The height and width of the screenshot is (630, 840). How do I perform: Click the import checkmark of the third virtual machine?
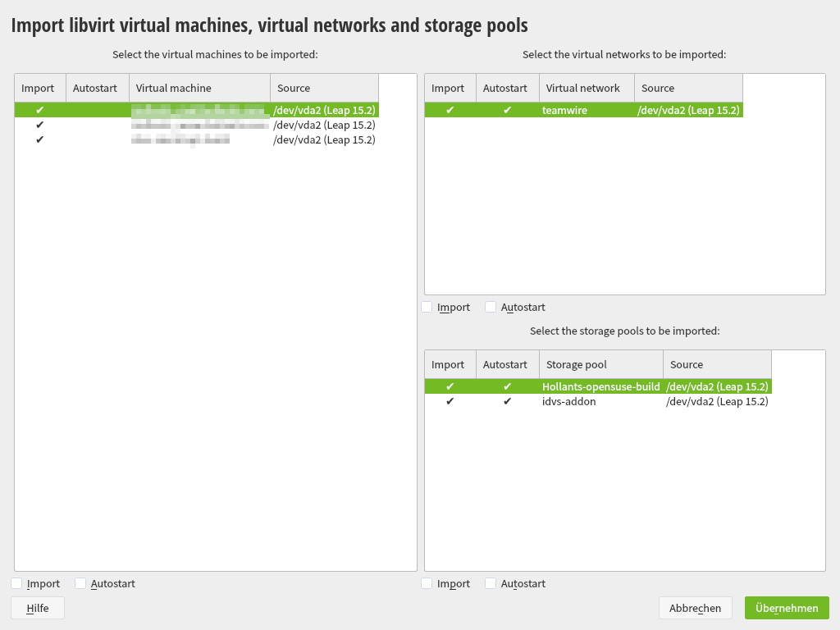pyautogui.click(x=39, y=139)
